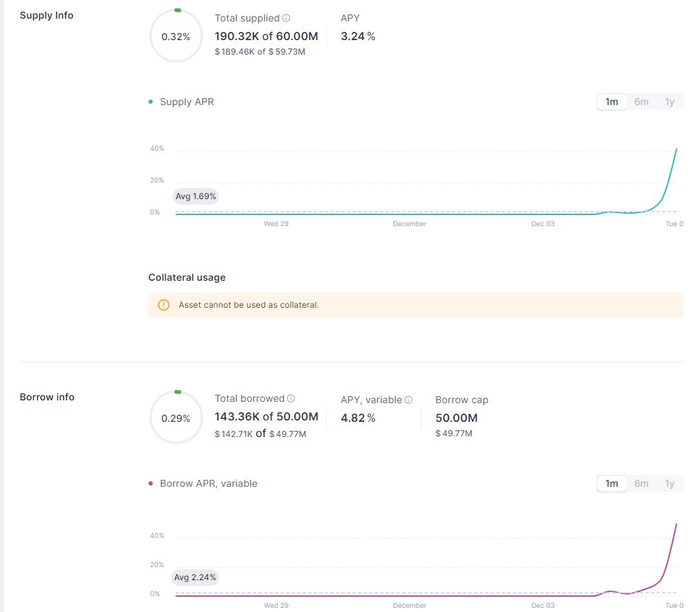The image size is (700, 612).
Task: Select 6m range on Borrow APR chart
Action: 641,483
